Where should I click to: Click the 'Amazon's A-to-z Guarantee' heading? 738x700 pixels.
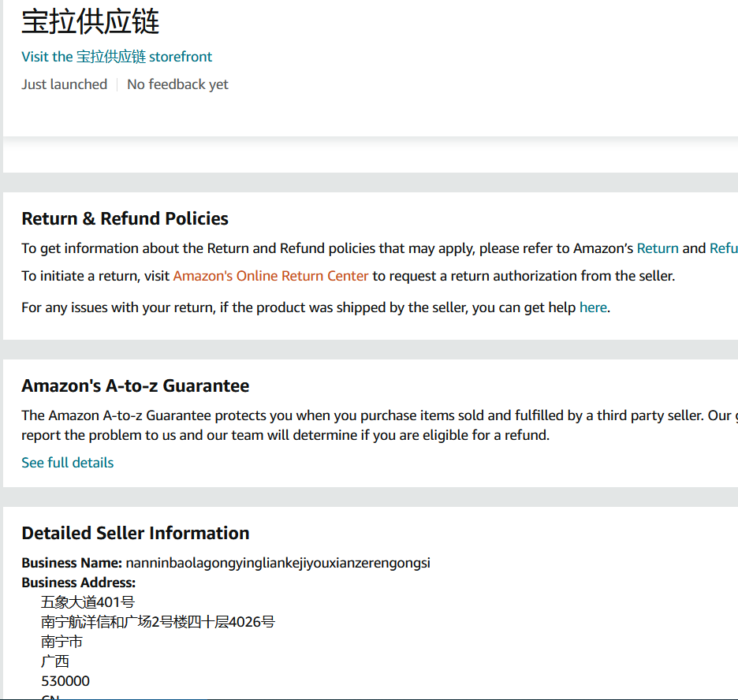[x=135, y=385]
